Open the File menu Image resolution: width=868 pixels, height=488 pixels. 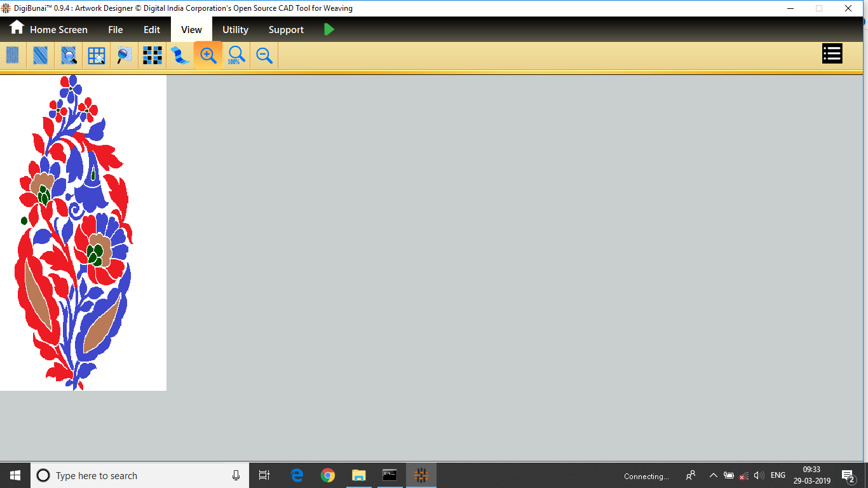coord(115,30)
